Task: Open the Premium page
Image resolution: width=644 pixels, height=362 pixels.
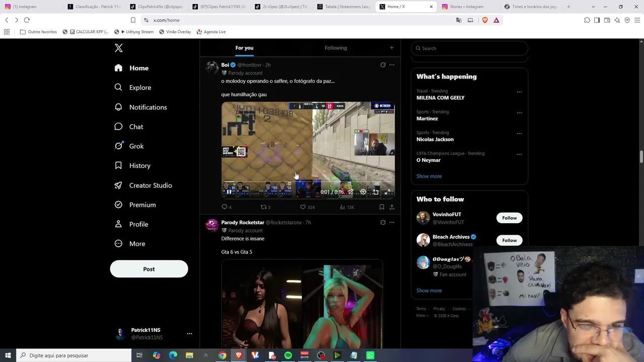Action: click(x=135, y=205)
